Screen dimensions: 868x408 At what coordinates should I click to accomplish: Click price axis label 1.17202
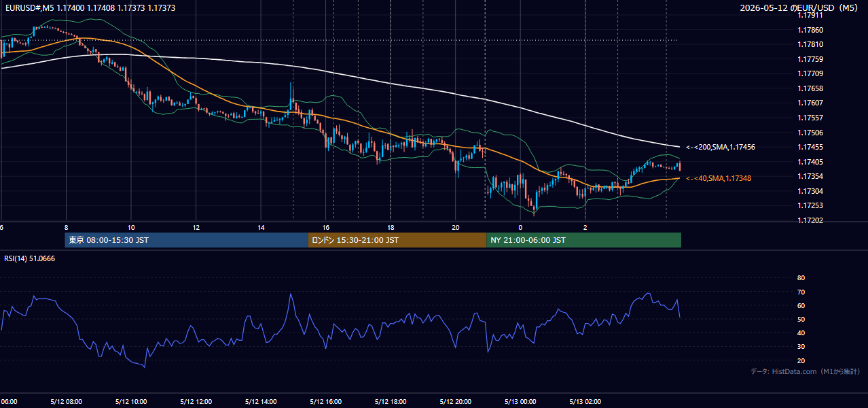point(810,220)
